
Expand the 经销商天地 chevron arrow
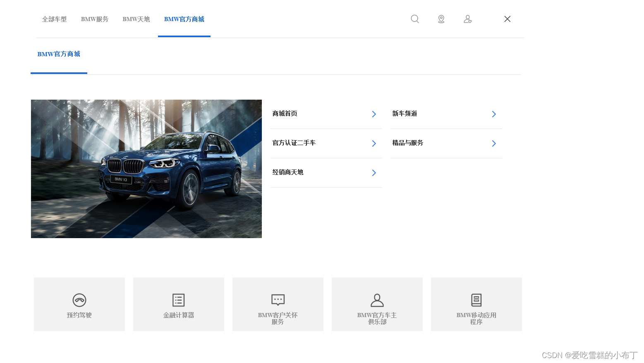(374, 173)
